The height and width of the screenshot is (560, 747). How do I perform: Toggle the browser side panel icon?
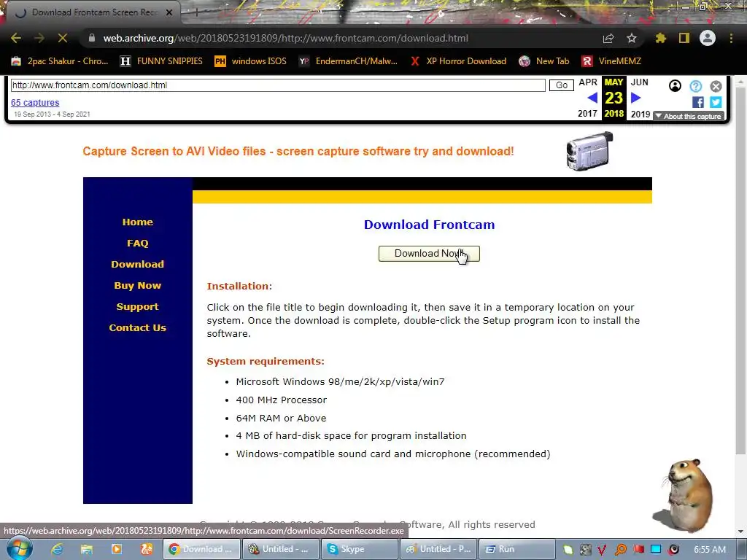coord(684,38)
